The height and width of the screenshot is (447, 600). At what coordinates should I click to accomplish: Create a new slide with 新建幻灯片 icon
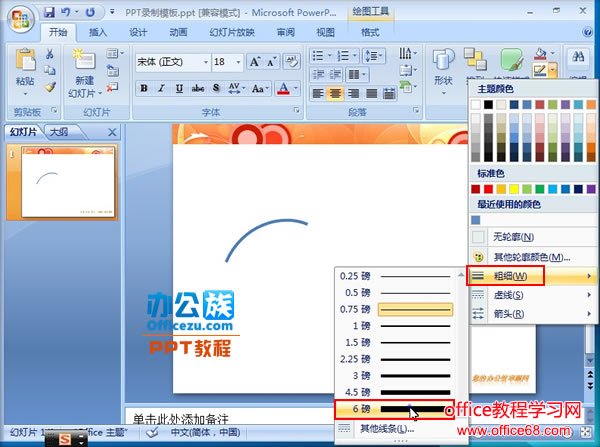85,60
